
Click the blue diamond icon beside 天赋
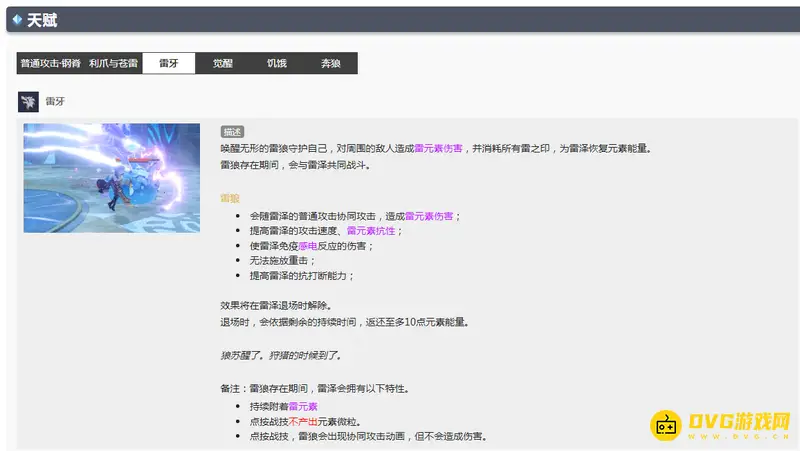point(17,19)
